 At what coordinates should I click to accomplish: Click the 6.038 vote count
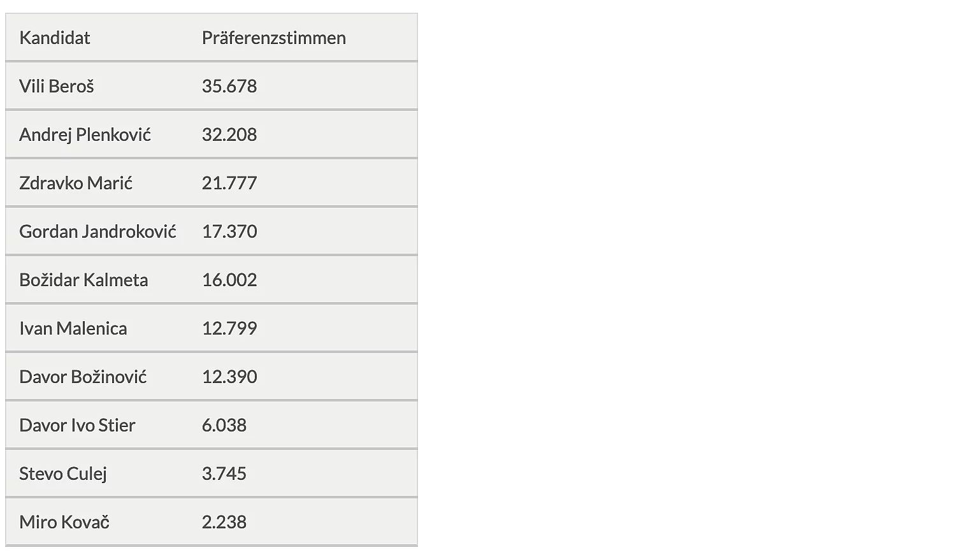point(224,425)
